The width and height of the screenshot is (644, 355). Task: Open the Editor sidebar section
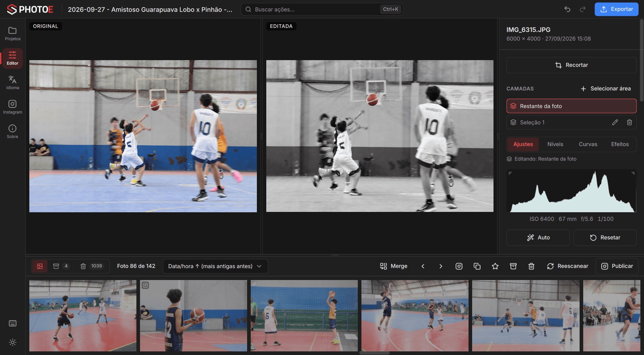pyautogui.click(x=13, y=58)
